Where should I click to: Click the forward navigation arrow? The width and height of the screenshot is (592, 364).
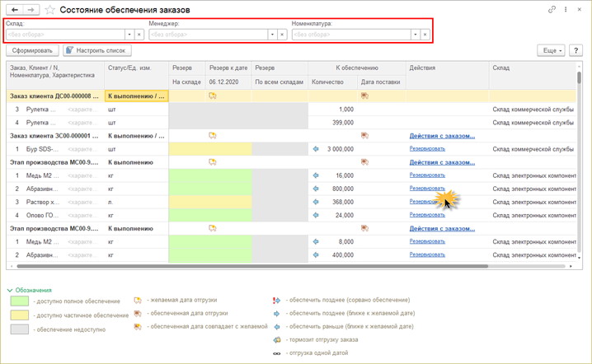[x=31, y=10]
